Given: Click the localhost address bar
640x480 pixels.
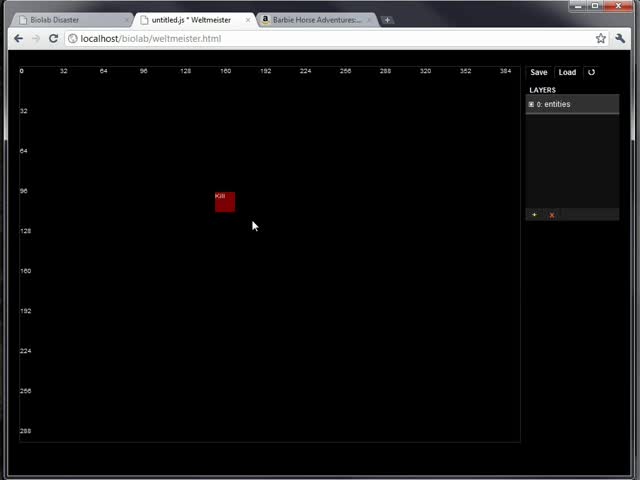Looking at the screenshot, I should coord(335,39).
